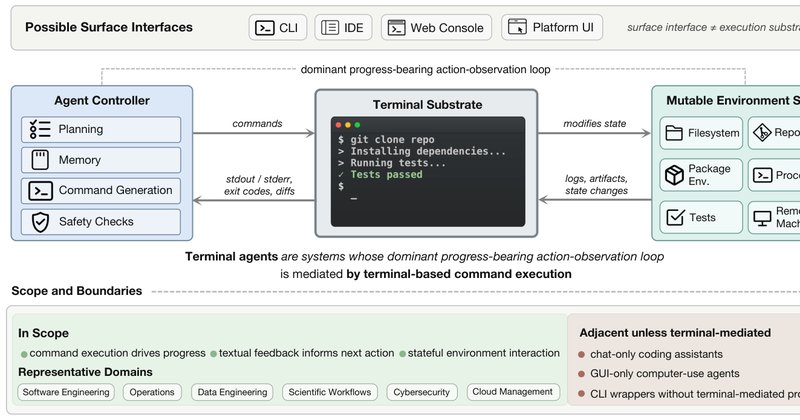Click the Scientific Workflows pill
Screen dimensions: 800x420
coord(330,392)
